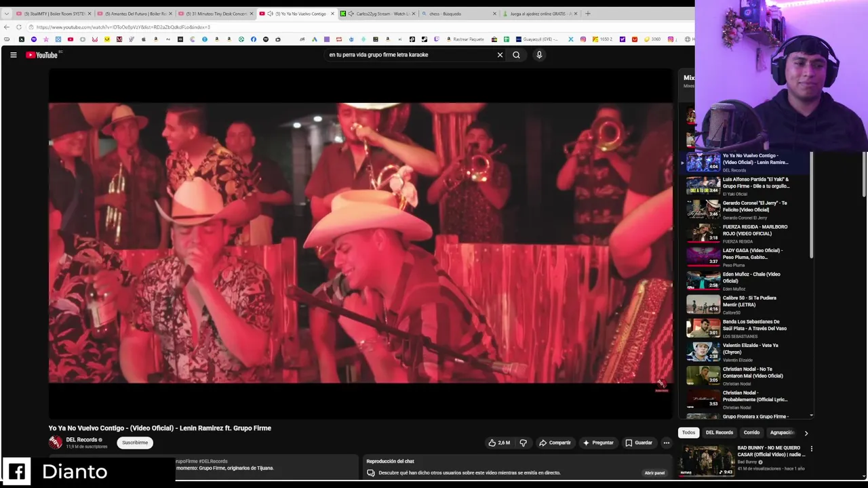This screenshot has width=868, height=488.
Task: Dislike the video with thumbs-down button
Action: point(523,443)
